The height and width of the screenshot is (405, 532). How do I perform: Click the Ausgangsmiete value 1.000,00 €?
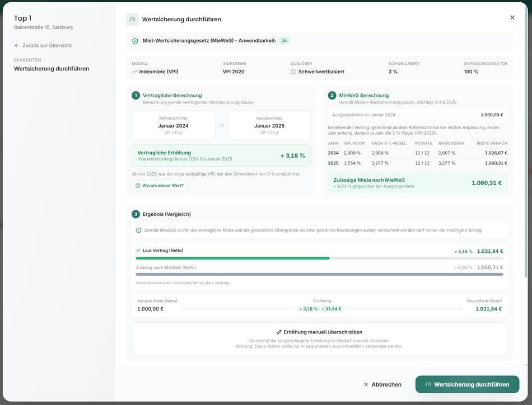[492, 115]
